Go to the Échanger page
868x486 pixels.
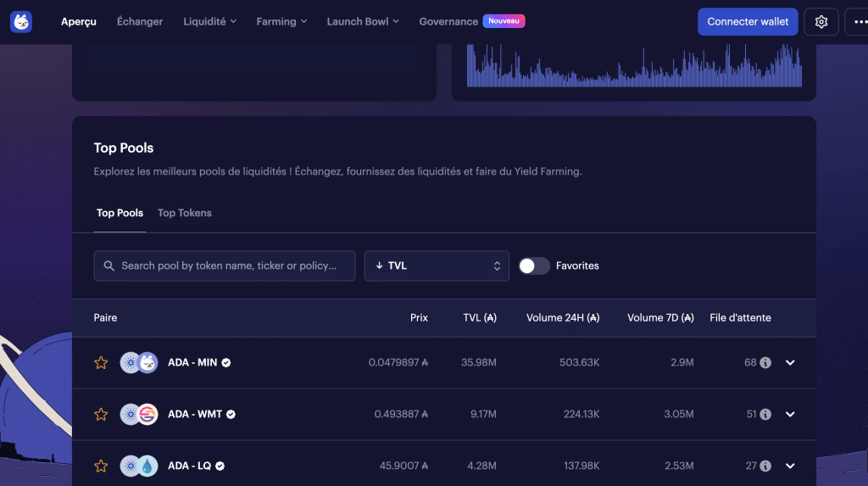pos(140,21)
